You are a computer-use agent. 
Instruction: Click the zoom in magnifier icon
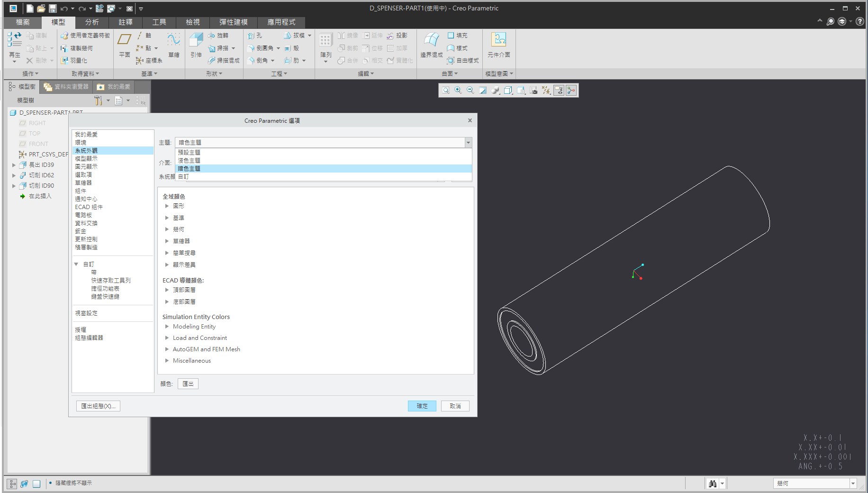458,91
